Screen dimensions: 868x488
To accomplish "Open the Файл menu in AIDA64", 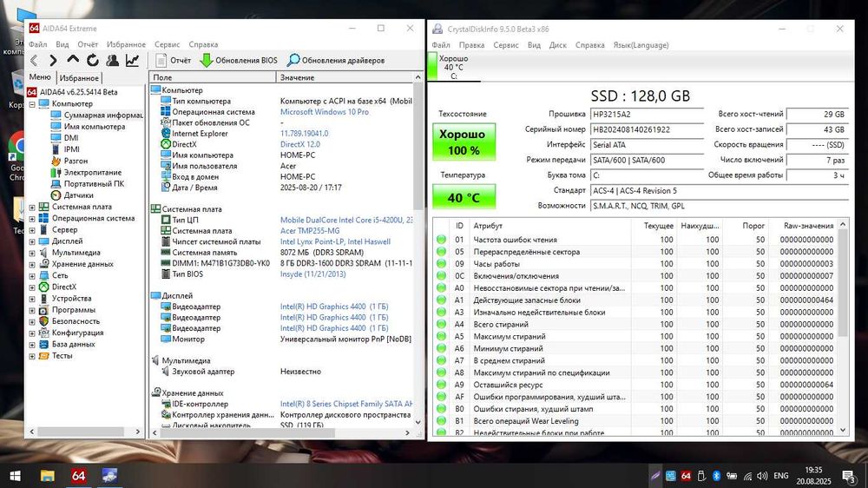I will (37, 44).
